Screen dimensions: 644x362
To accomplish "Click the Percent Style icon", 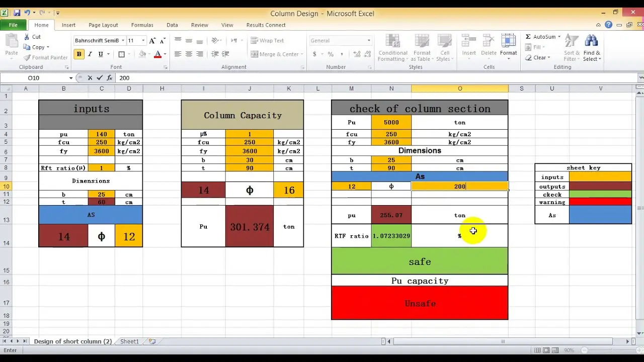I will click(x=331, y=54).
